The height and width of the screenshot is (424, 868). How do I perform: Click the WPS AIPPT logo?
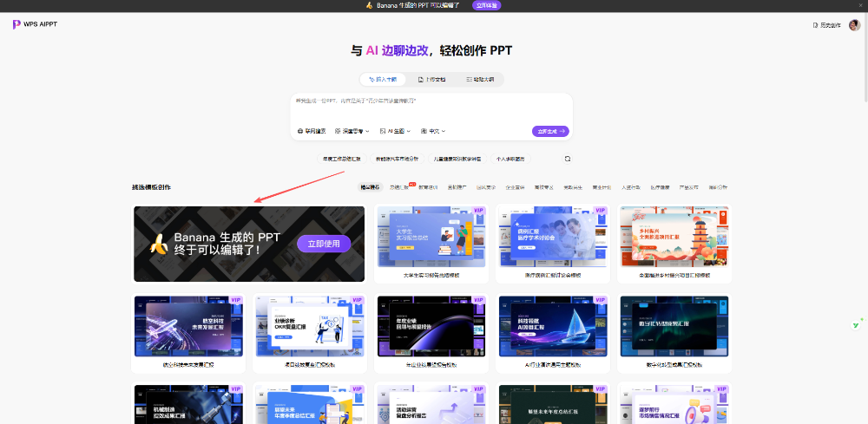(x=35, y=25)
